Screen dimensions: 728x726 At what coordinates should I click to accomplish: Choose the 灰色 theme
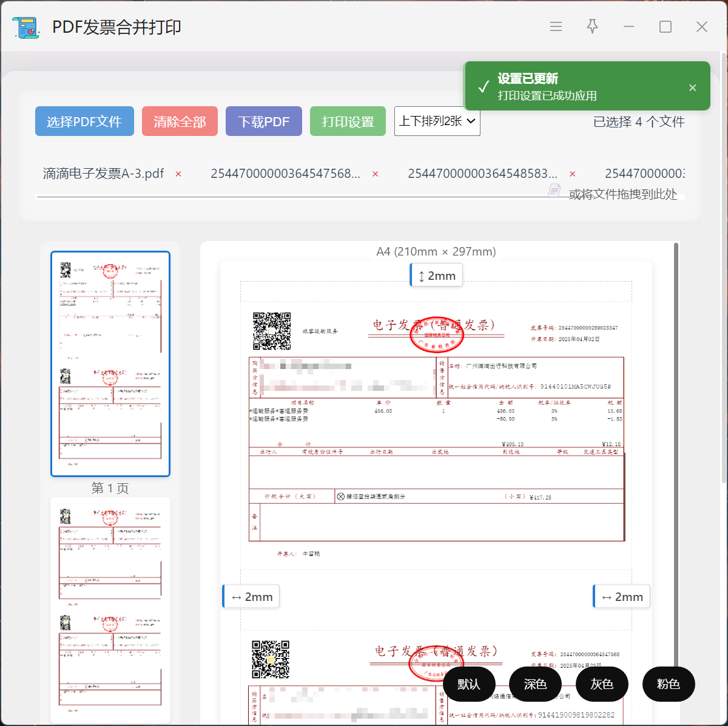[602, 684]
